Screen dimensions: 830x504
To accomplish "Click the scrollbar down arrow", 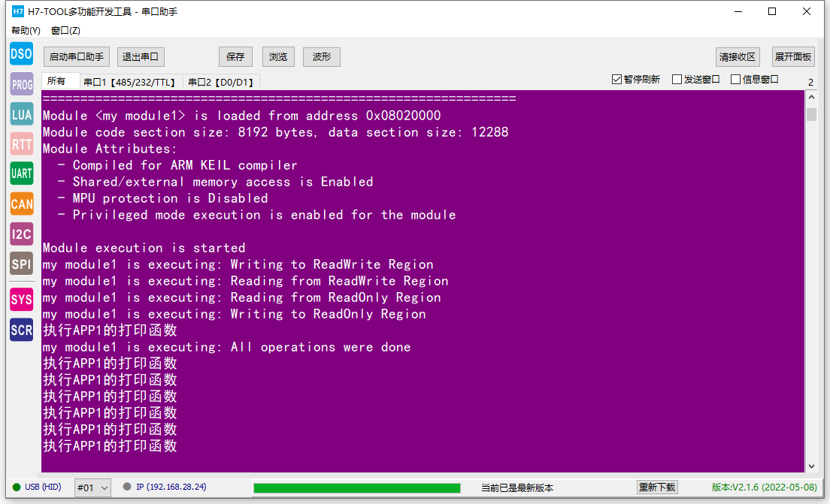I will [x=811, y=466].
